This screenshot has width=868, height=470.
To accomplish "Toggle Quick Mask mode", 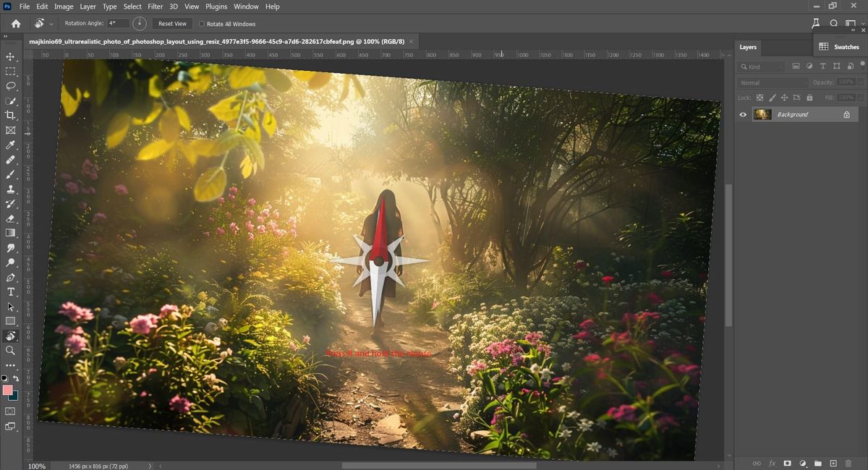I will tap(10, 411).
